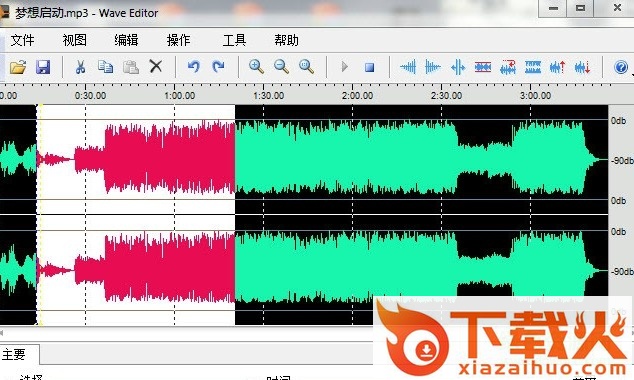Viewport: 634px width, 380px height.
Task: Play the audio track
Action: 344,66
